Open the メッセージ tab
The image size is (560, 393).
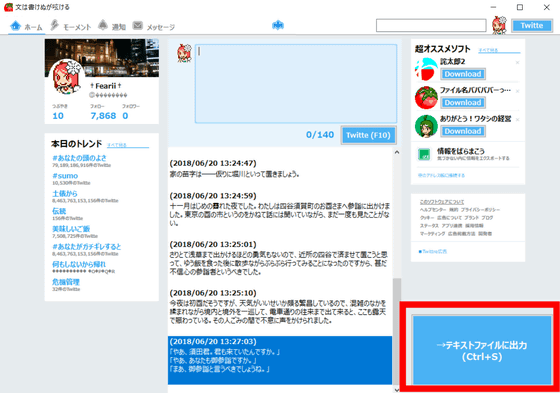154,26
